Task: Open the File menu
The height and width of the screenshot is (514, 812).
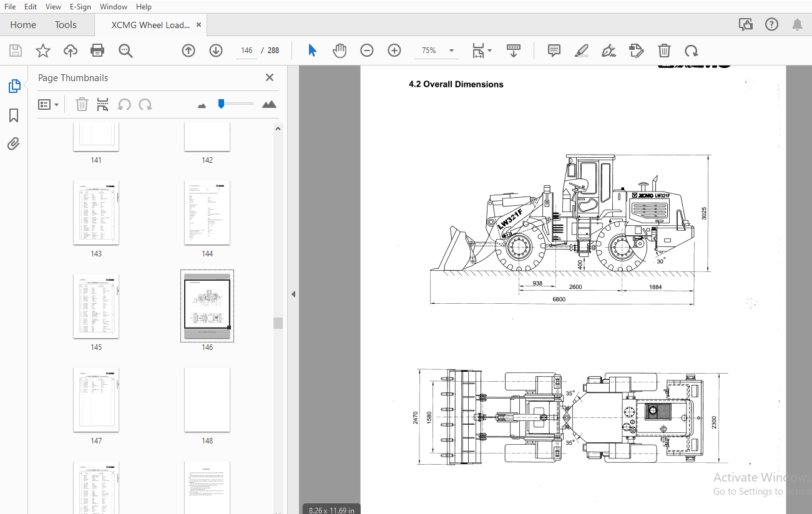Action: point(10,7)
